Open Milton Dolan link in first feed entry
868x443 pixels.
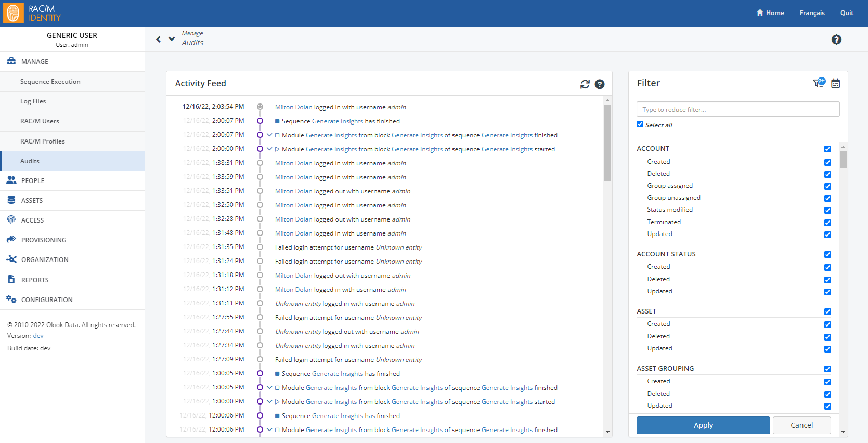(293, 107)
